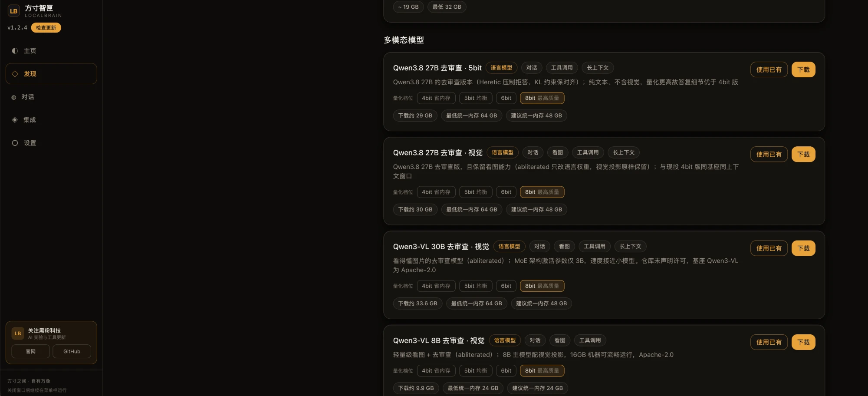Click 多模态模型 section heading
Screen dimensions: 868x396
(x=404, y=40)
